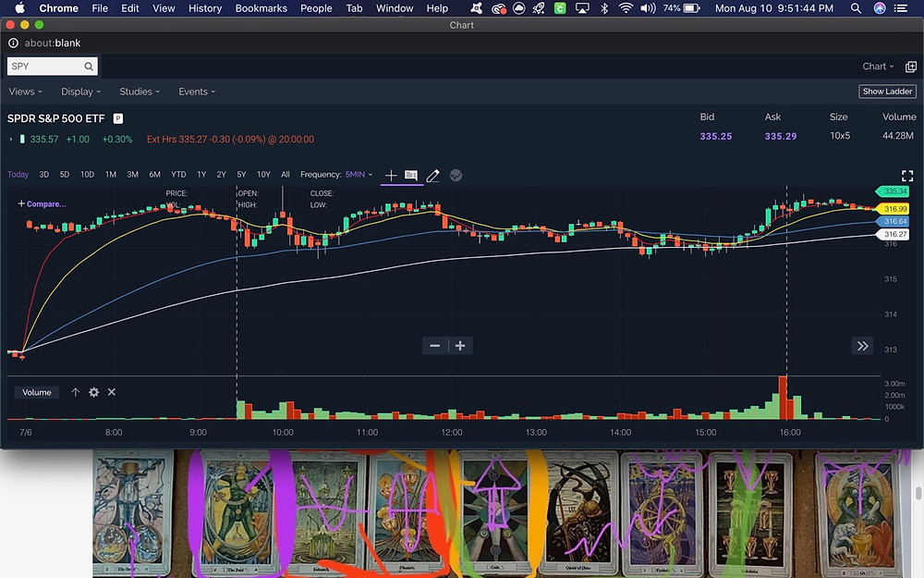Select the 1M time range
The image size is (924, 578).
pyautogui.click(x=111, y=175)
